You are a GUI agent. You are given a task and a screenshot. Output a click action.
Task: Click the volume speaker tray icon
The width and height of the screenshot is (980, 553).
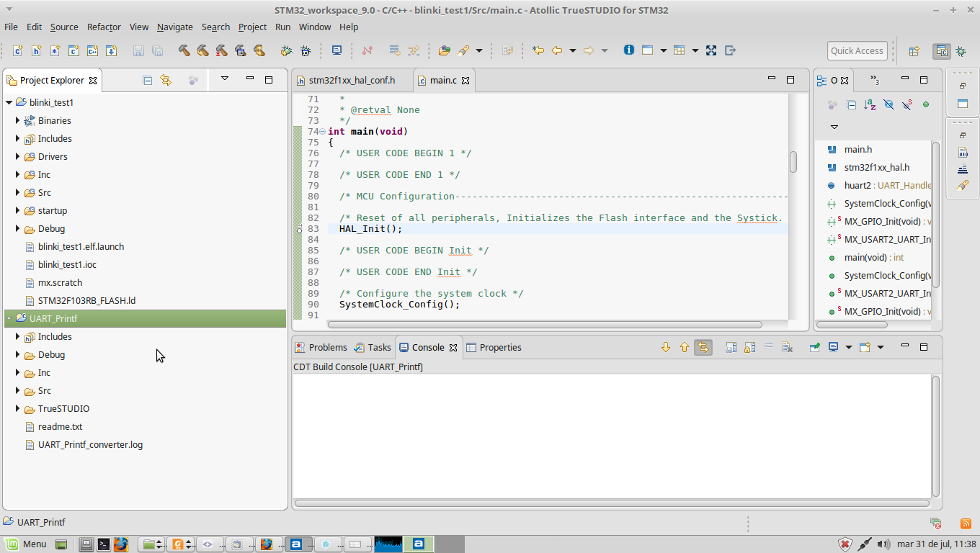coord(882,544)
